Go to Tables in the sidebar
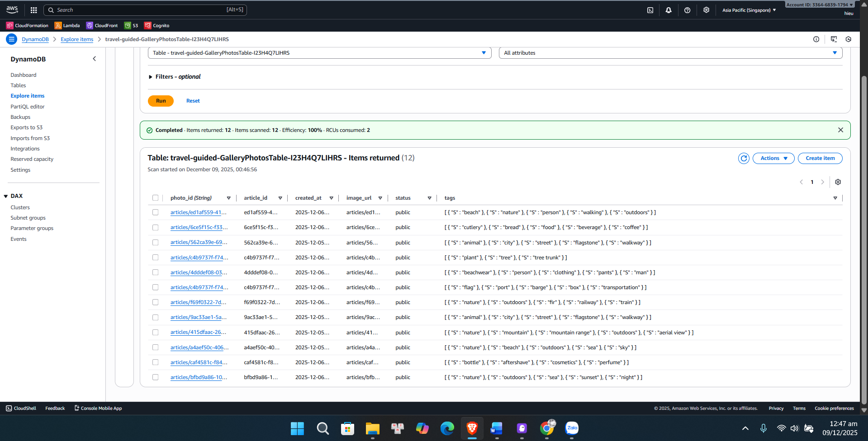Image resolution: width=868 pixels, height=441 pixels. pos(19,85)
